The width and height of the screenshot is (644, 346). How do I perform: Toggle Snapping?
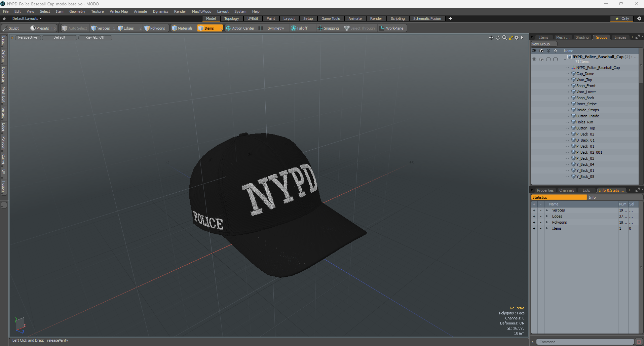pos(328,28)
